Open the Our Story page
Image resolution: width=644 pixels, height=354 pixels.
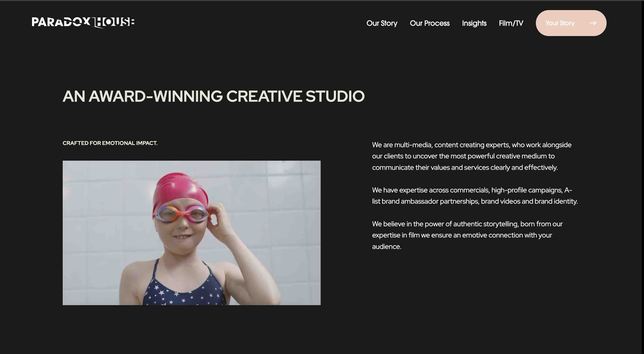tap(382, 23)
